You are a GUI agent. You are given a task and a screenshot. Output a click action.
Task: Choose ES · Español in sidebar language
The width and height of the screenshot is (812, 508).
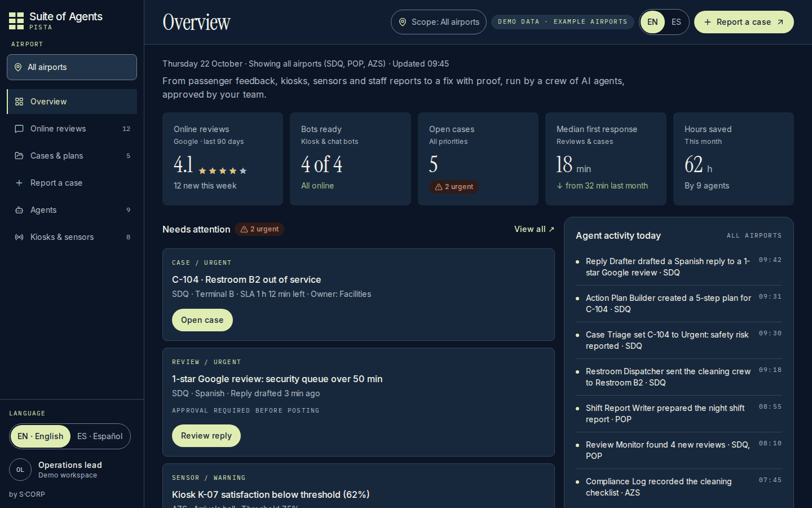(100, 436)
